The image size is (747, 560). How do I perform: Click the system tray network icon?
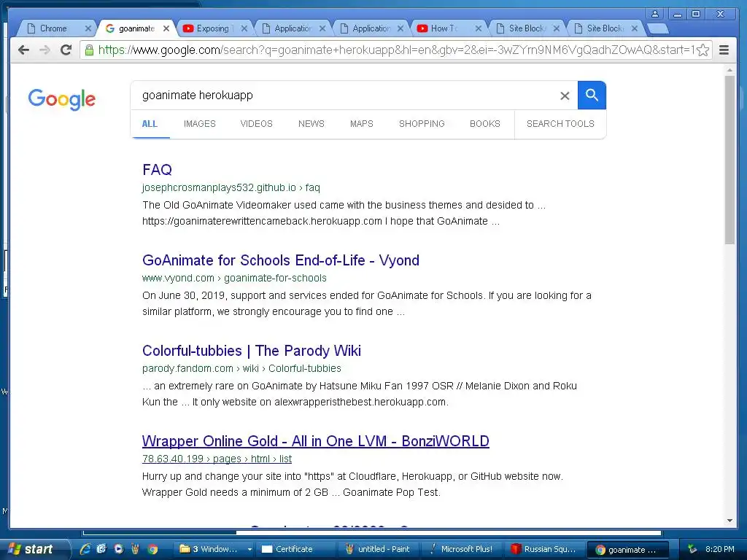[x=692, y=549]
